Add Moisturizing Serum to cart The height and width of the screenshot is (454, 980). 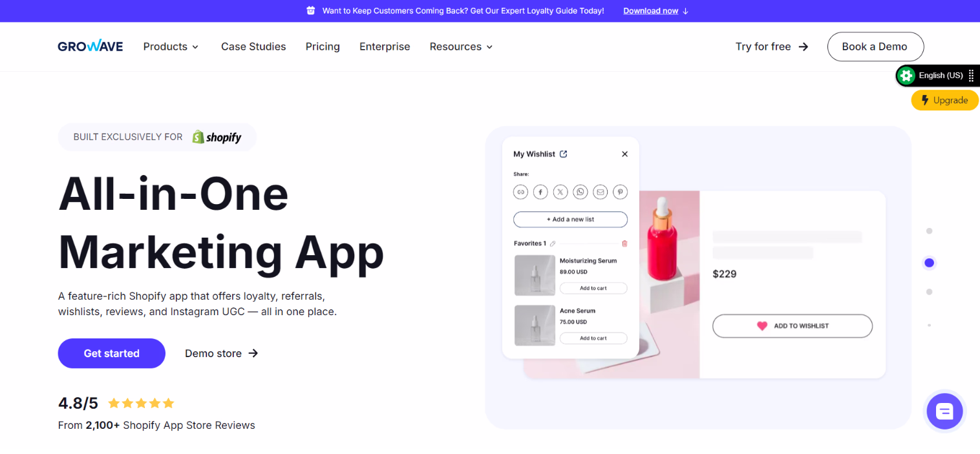(593, 288)
